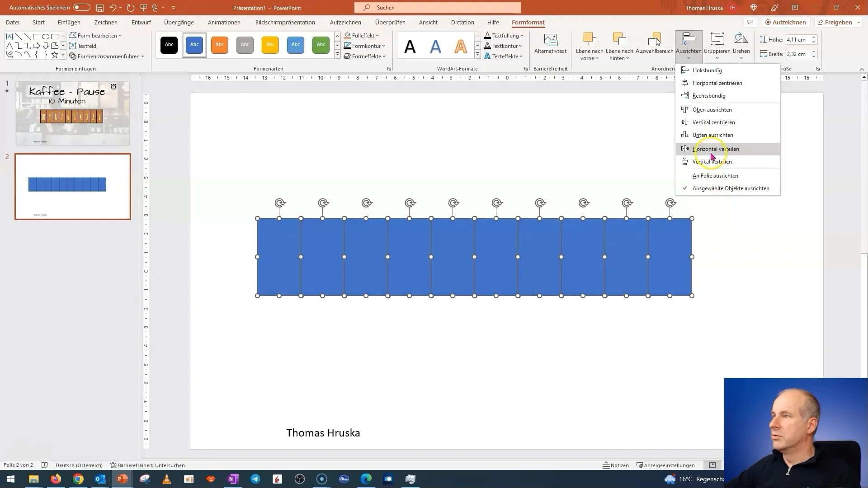Image resolution: width=868 pixels, height=488 pixels.
Task: Choose Unten ausrichten menu entry
Action: [728, 135]
